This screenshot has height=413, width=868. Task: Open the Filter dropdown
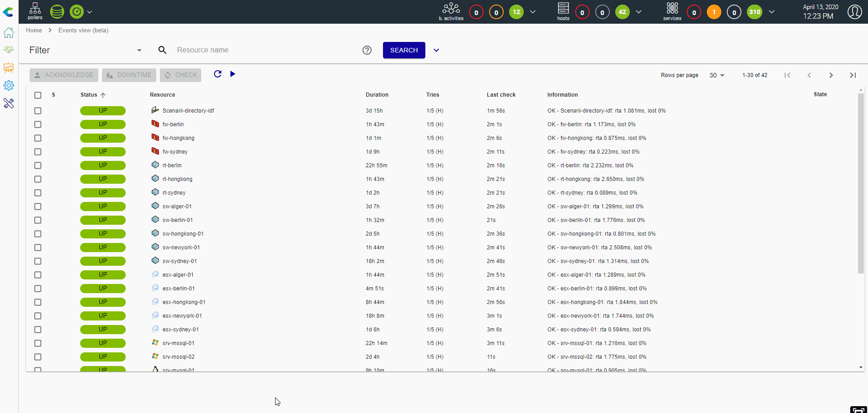86,50
